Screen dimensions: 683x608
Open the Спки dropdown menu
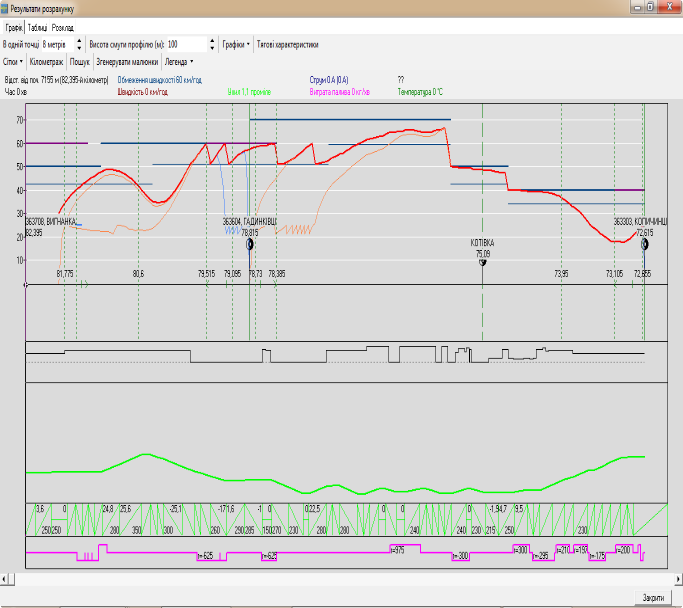tap(13, 61)
